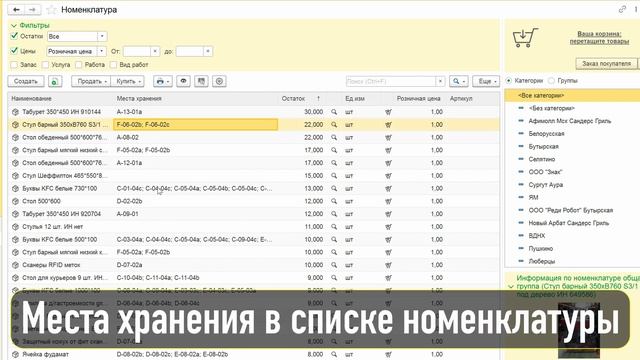Click the green create-by-copy document icon

pos(55,82)
